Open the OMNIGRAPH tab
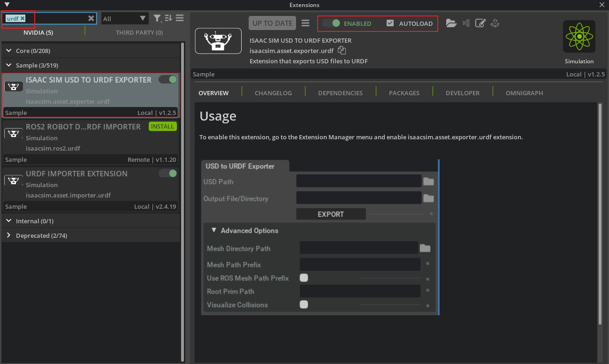609x364 pixels. tap(524, 93)
